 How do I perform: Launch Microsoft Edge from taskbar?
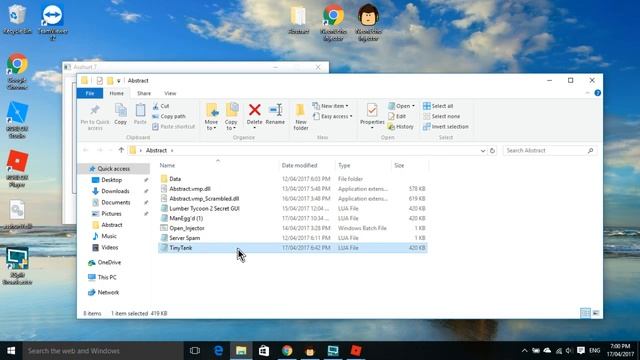coord(218,351)
